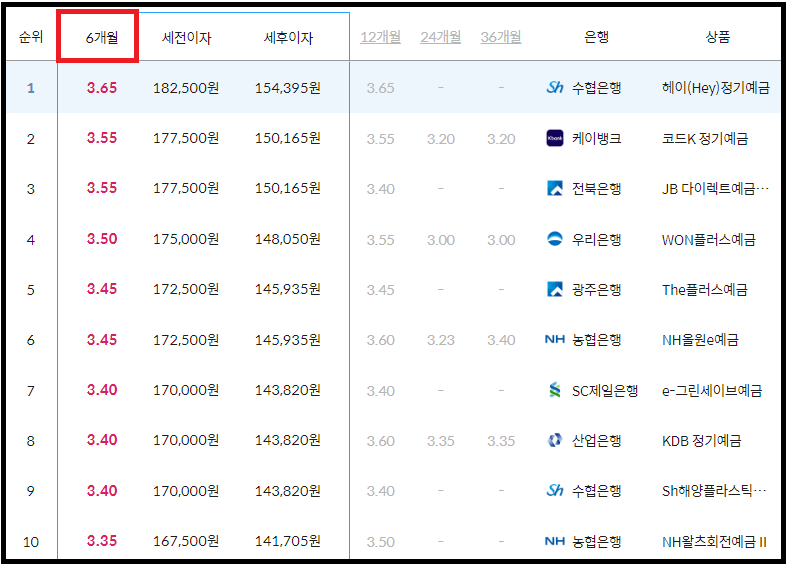Click the 3.35 six-month rate in row 10
Viewport: 788px width, 566px height.
coord(102,540)
